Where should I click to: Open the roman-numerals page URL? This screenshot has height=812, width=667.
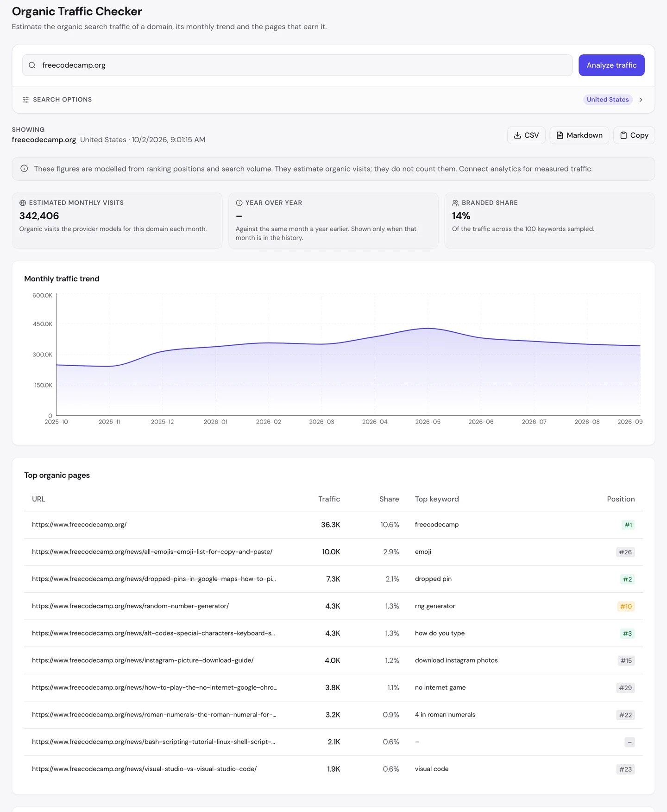(x=154, y=715)
